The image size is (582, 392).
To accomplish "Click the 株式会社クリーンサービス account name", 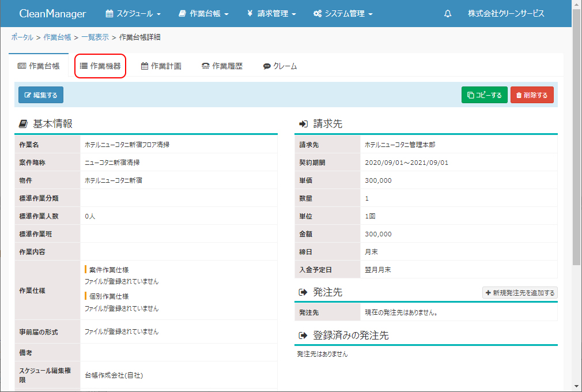I will coord(506,14).
